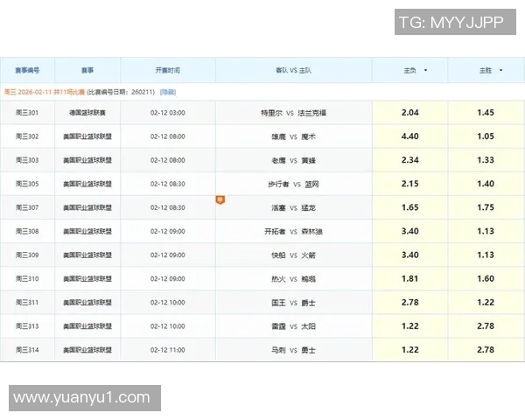Pick the 1.60 odds for 热火 vs 鹈鹕

486,278
